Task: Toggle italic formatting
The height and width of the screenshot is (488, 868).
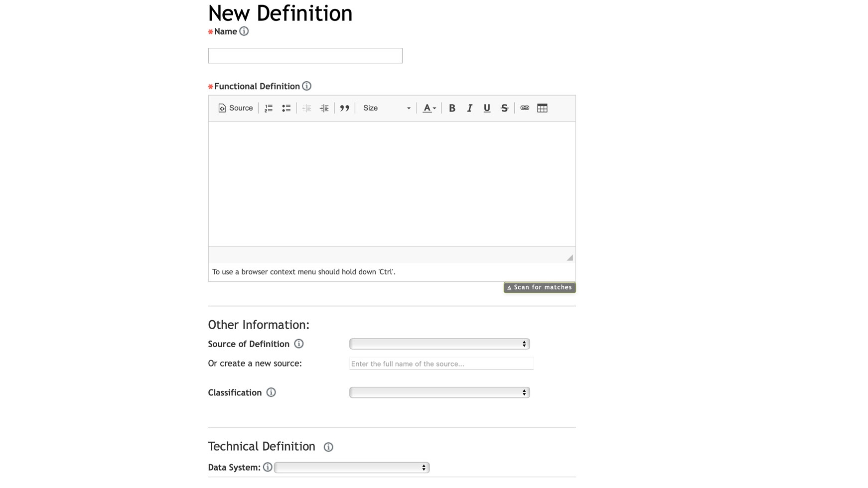Action: click(469, 108)
